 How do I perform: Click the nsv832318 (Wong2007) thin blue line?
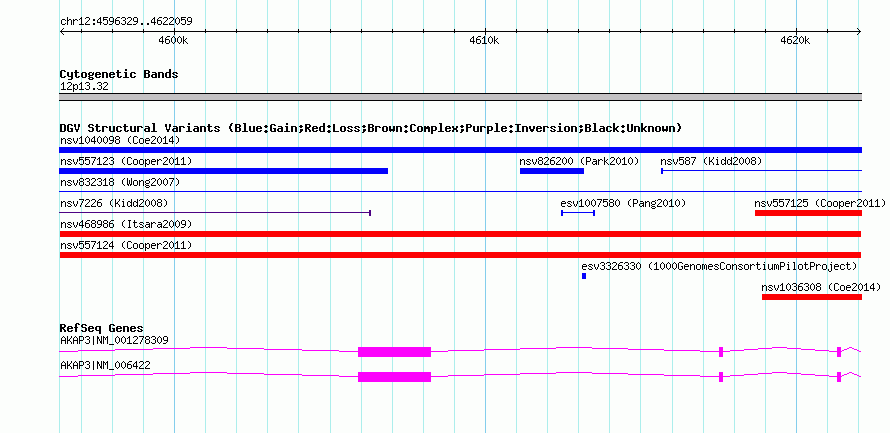[x=460, y=192]
